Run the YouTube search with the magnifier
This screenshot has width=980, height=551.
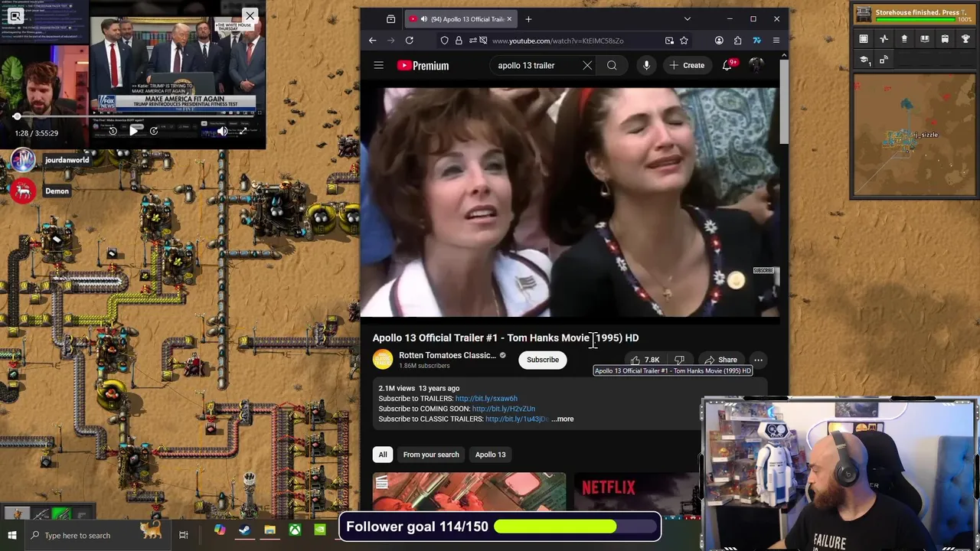[612, 66]
